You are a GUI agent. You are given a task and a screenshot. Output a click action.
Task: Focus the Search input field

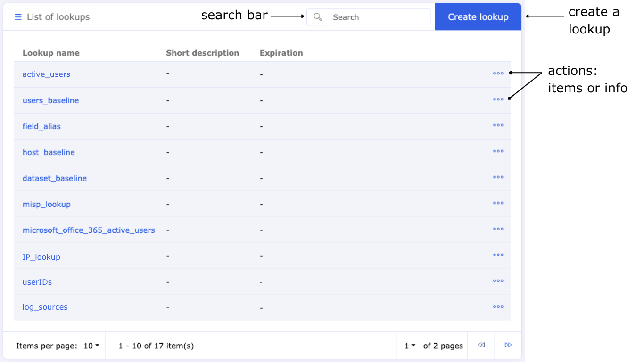click(368, 17)
